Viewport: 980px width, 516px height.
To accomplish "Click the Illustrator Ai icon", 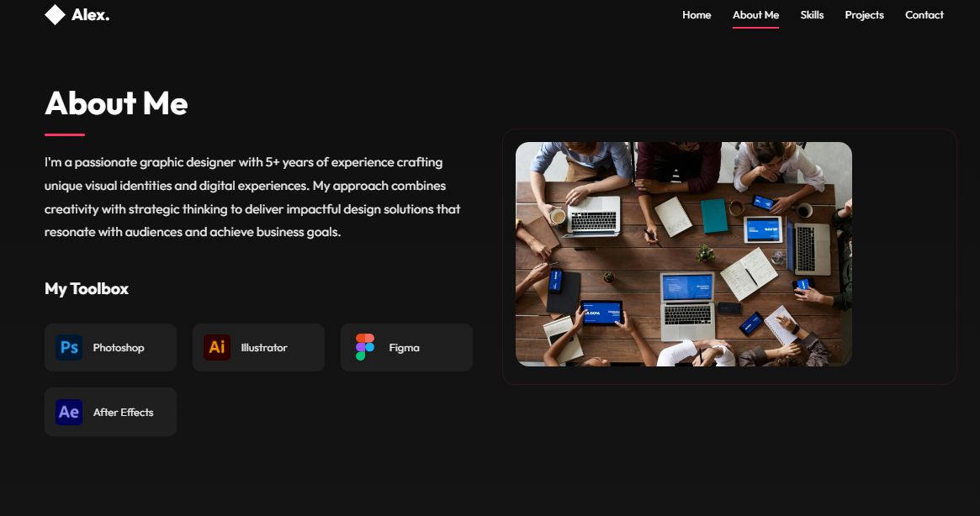I will pos(217,347).
